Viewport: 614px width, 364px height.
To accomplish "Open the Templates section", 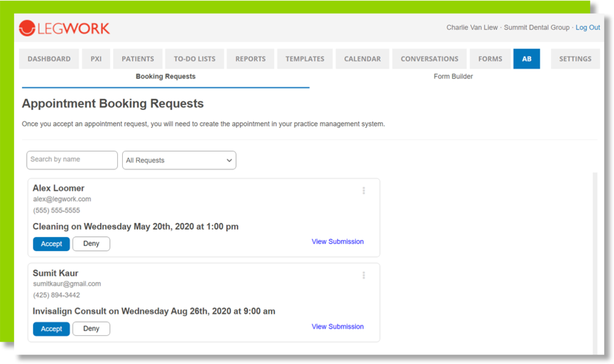I will [x=305, y=58].
